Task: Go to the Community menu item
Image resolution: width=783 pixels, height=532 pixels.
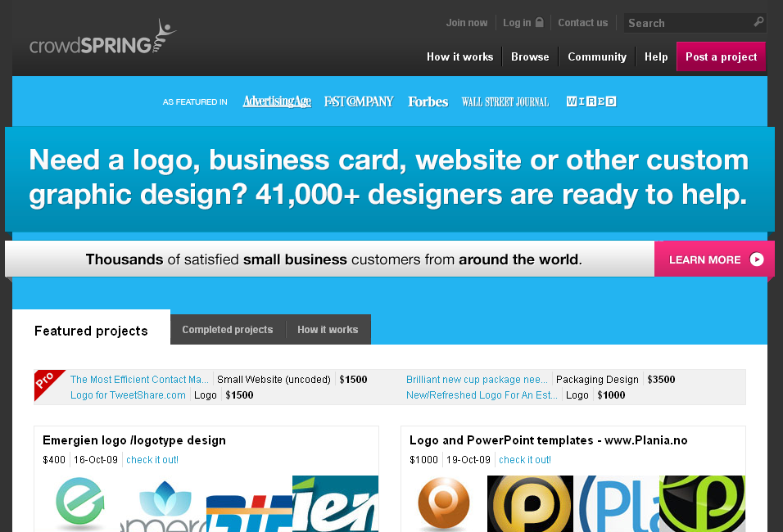Action: pos(597,57)
